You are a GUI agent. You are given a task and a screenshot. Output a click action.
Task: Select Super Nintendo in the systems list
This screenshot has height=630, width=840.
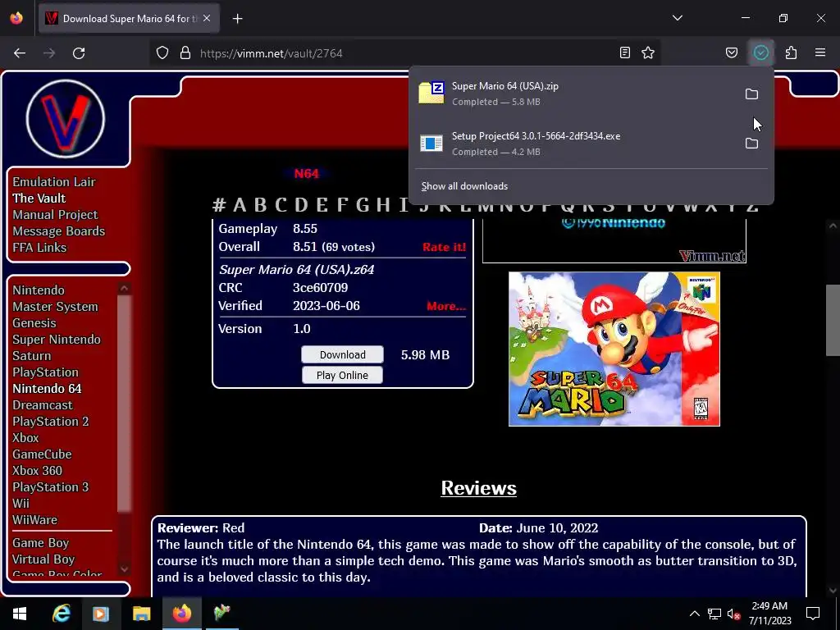coord(57,340)
